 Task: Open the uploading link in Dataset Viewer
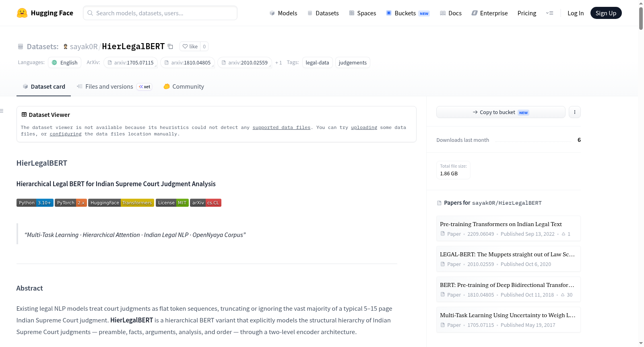364,127
